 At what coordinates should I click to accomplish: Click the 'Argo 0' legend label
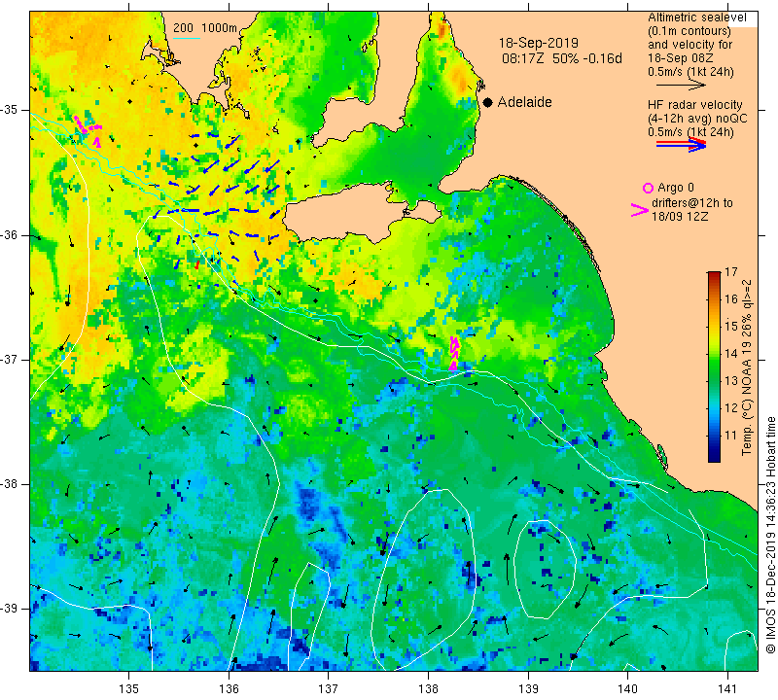click(676, 188)
